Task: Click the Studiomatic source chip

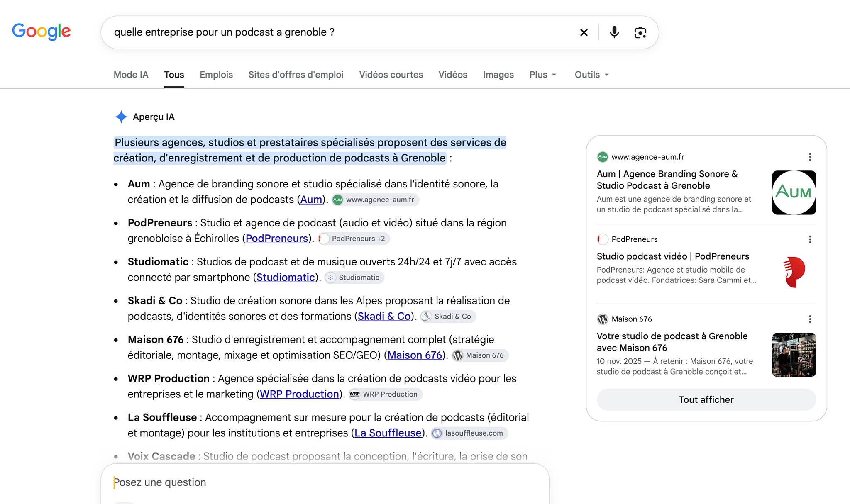Action: coord(354,278)
